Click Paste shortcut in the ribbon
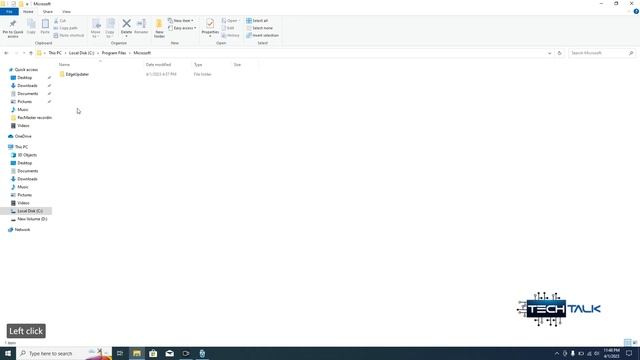Screen dimensions: 640x360 (x=69, y=36)
